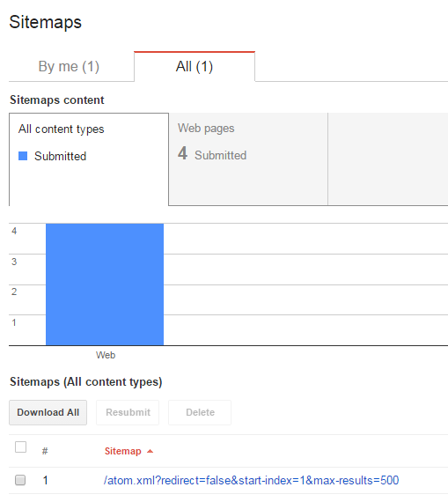448x502 pixels.
Task: Click the 'Web' chart axis label
Action: (106, 355)
